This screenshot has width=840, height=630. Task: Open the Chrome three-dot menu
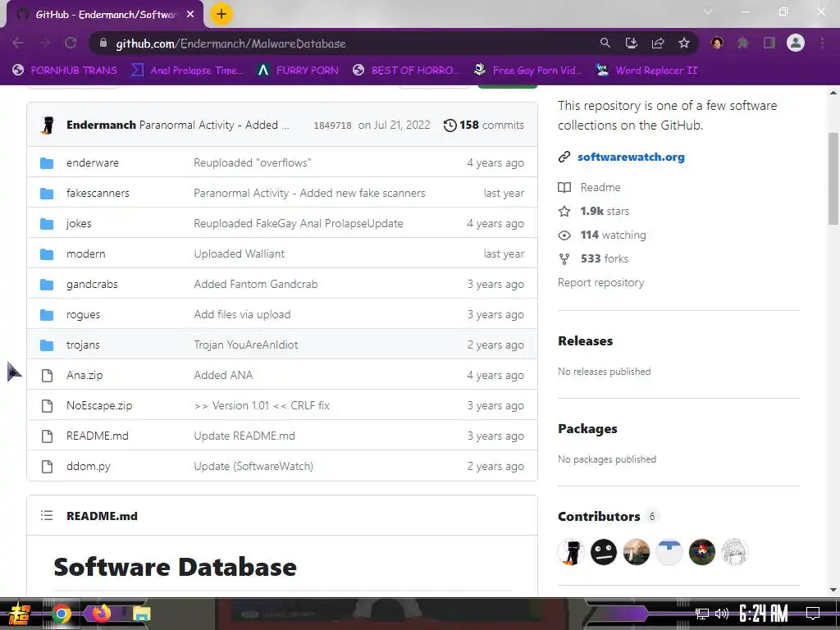(822, 43)
